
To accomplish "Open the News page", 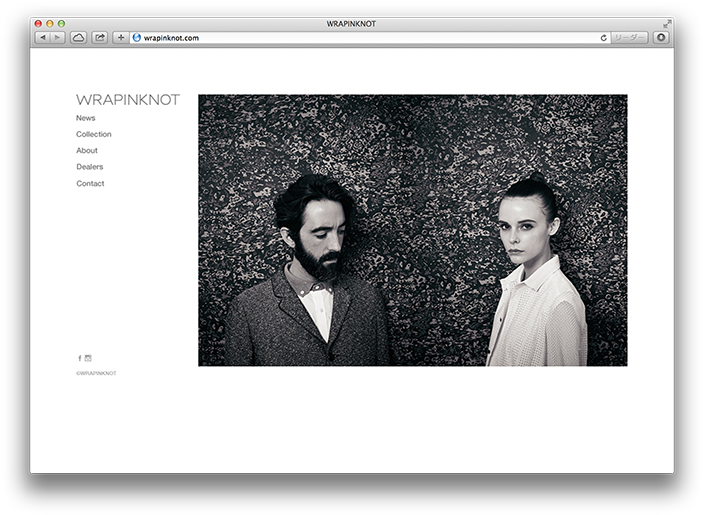I will pyautogui.click(x=86, y=118).
